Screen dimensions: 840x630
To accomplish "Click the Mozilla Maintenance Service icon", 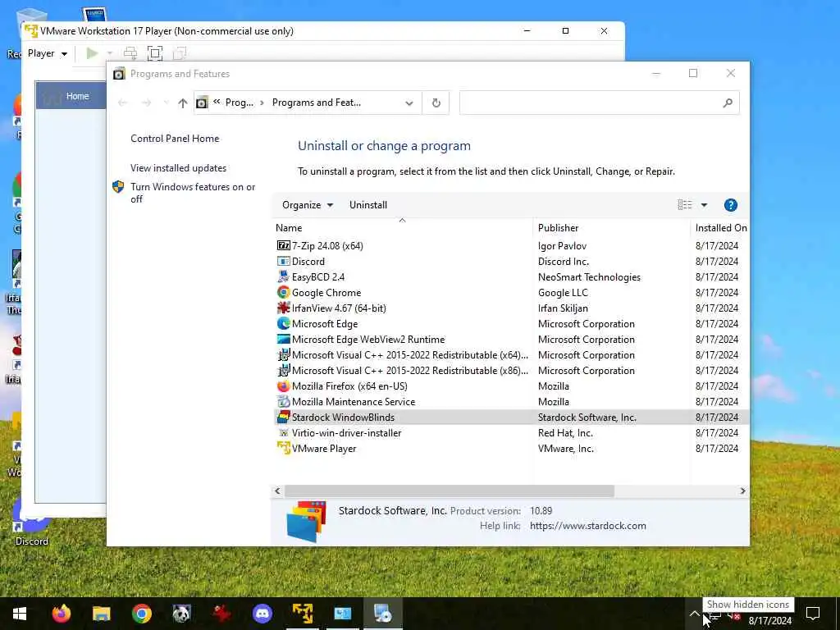I will click(283, 401).
